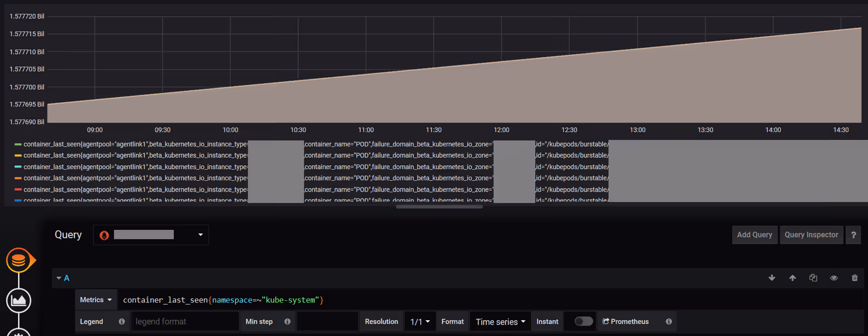
Task: Open the Format Time series dropdown
Action: click(x=500, y=321)
